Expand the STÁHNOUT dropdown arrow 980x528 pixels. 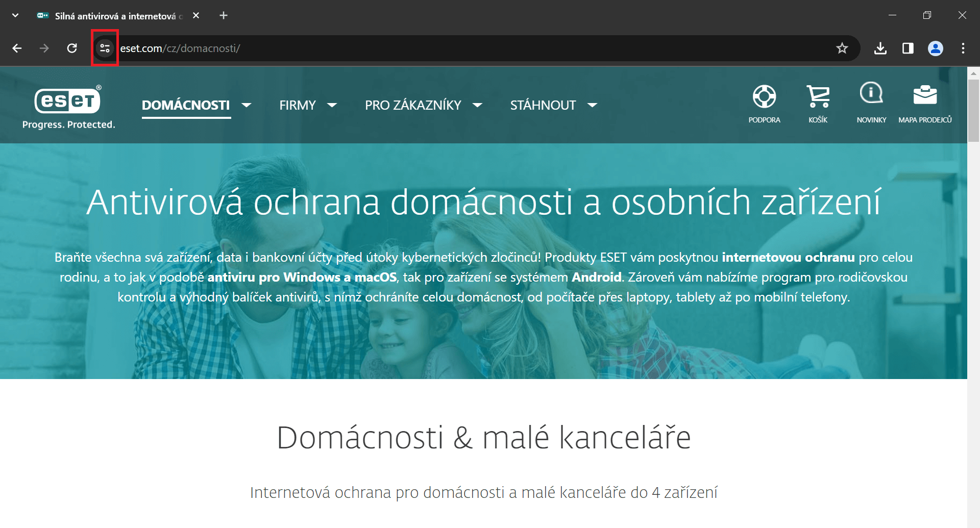click(x=592, y=105)
